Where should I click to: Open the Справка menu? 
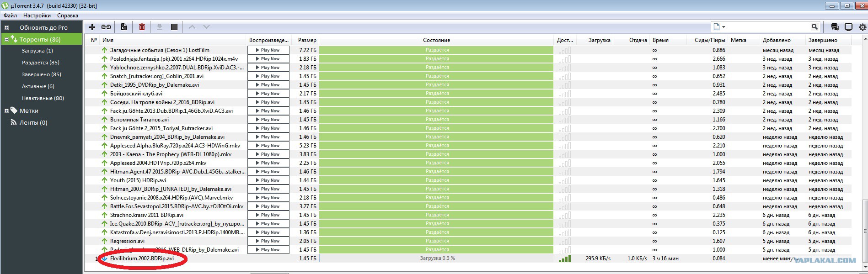tap(68, 16)
